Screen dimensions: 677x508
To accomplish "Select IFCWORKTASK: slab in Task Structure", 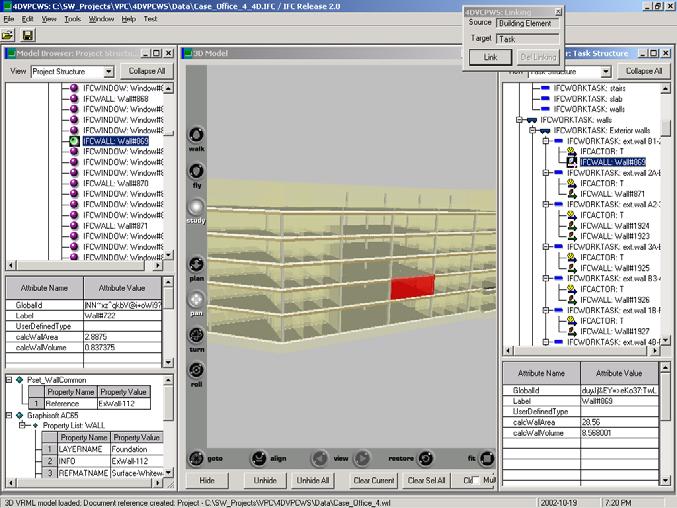I will (x=588, y=98).
